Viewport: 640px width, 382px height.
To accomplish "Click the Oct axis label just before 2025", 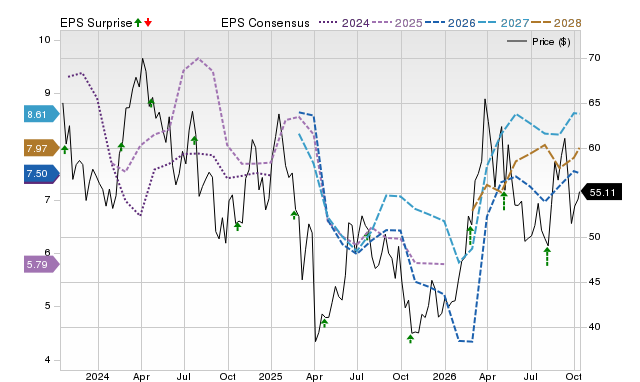I will tap(228, 376).
